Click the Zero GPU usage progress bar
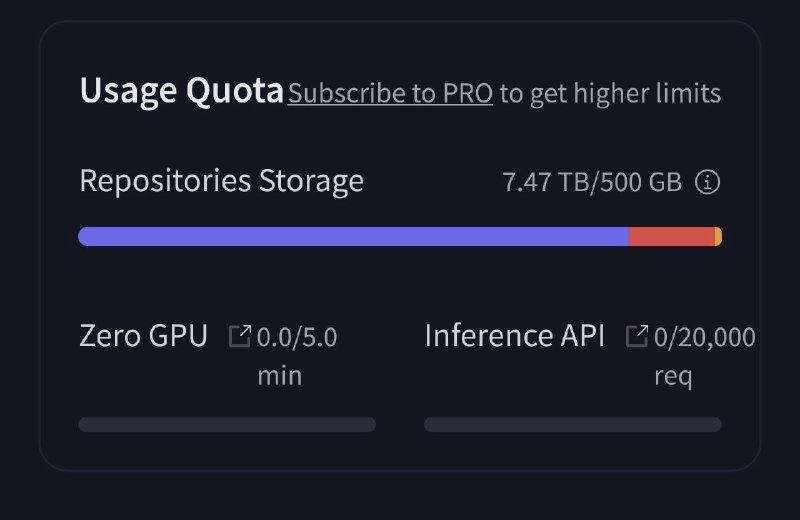This screenshot has height=520, width=800. tap(227, 425)
